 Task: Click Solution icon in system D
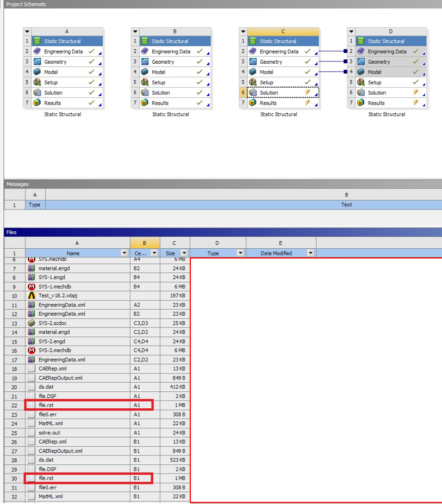[361, 93]
